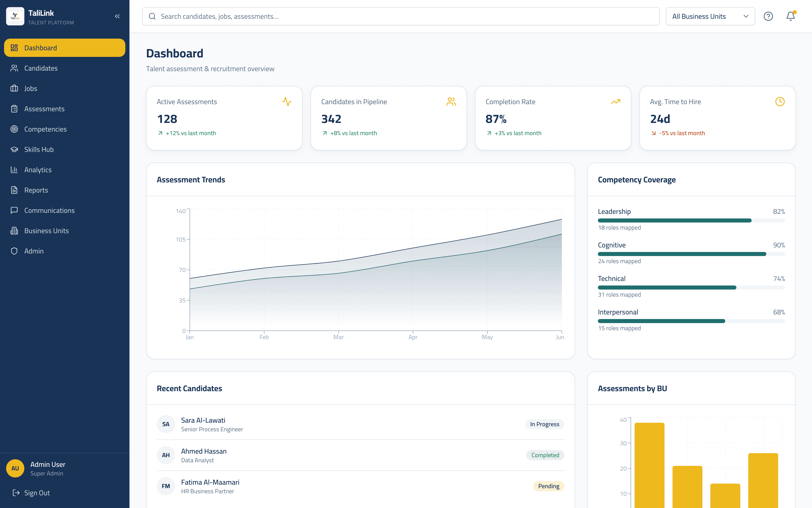812x508 pixels.
Task: Select Business Units in sidebar
Action: (x=64, y=231)
